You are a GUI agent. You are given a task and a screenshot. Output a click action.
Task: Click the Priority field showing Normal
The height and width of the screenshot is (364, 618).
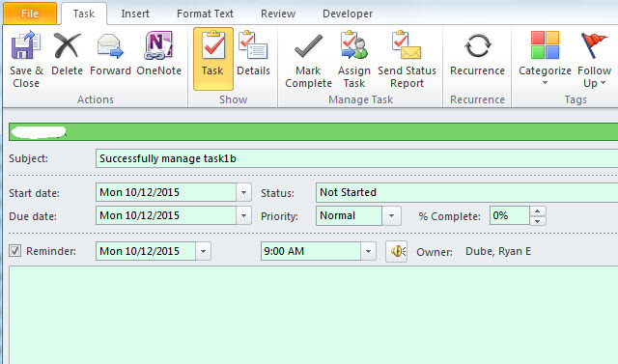pyautogui.click(x=349, y=216)
